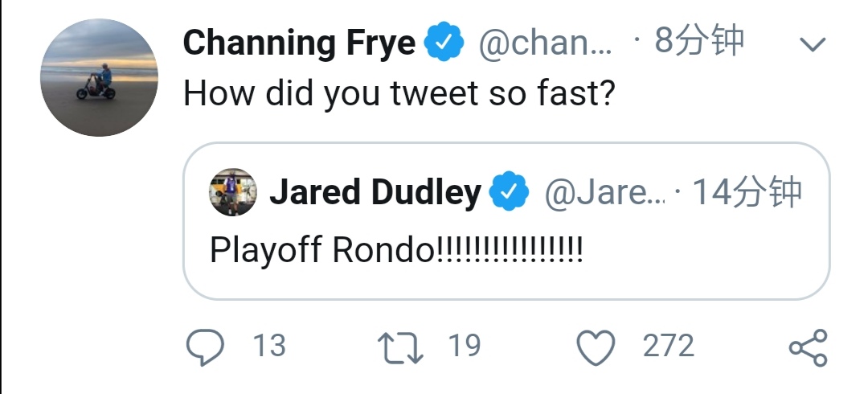Open Jared Dudley's small avatar
Viewport: 868px width, 394px height.
tap(232, 192)
